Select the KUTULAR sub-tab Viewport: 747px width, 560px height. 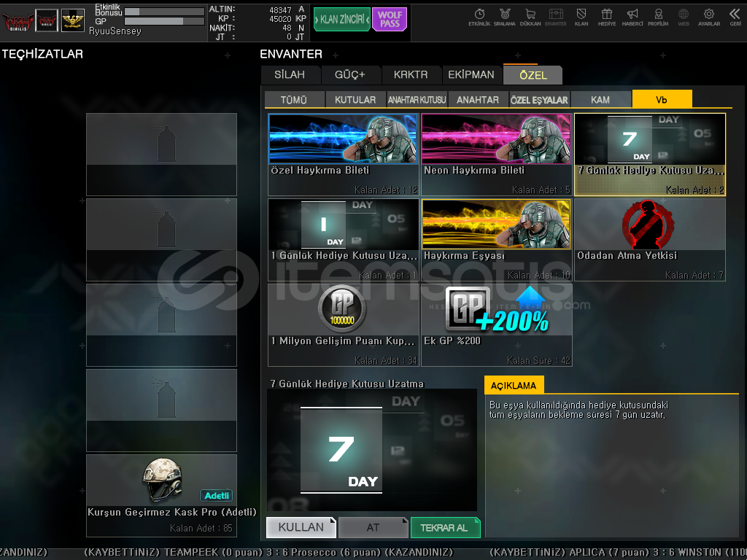pyautogui.click(x=355, y=99)
